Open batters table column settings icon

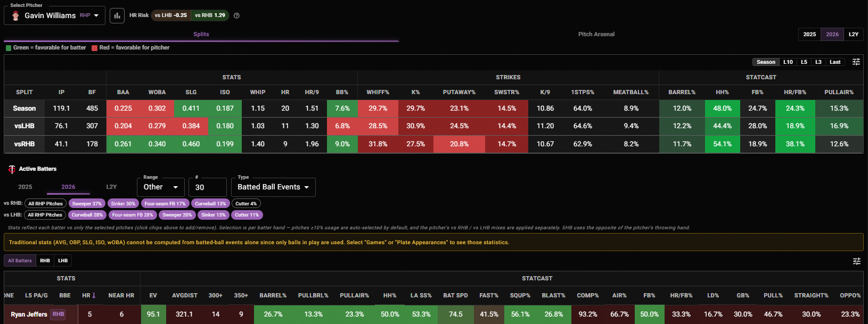point(857,261)
